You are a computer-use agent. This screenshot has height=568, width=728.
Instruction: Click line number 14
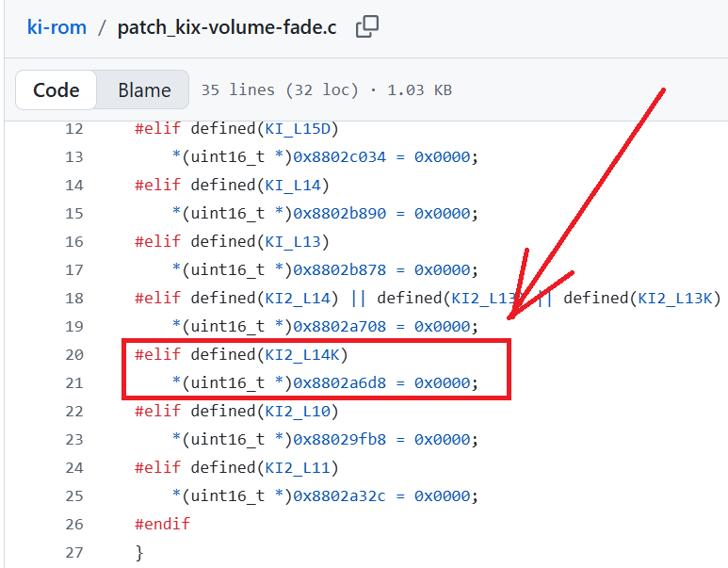coord(73,186)
